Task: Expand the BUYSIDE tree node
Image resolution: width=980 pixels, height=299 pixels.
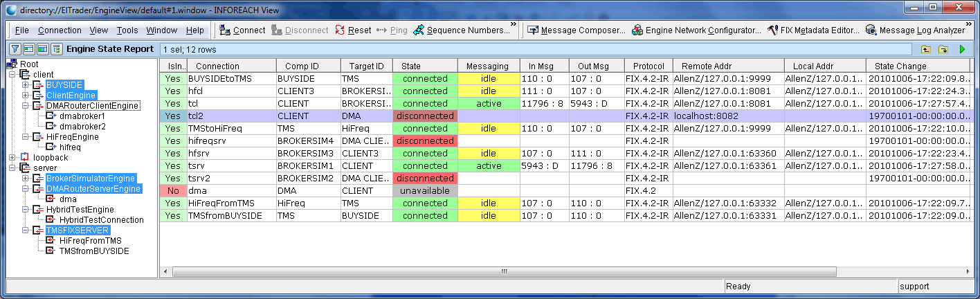Action: 26,85
